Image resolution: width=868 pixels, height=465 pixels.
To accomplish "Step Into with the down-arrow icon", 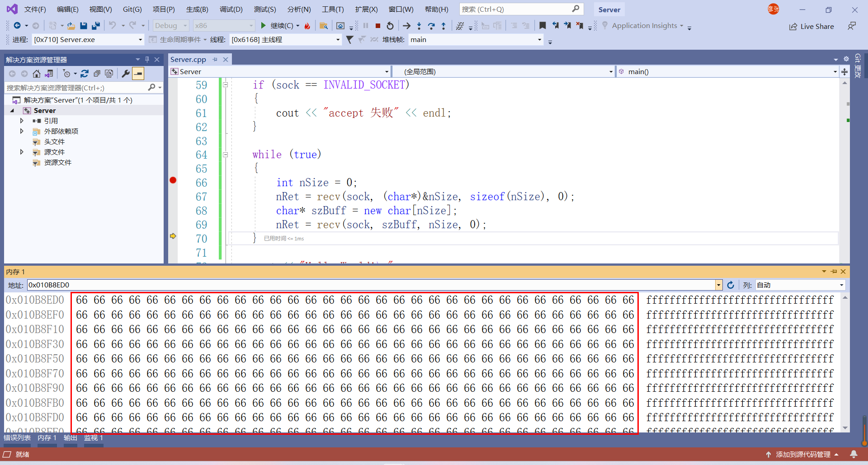I will (419, 26).
